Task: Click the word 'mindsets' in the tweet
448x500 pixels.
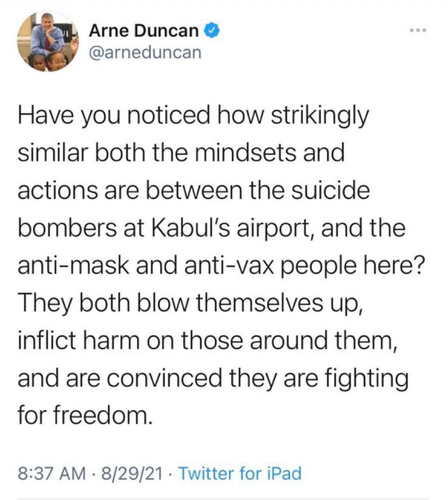Action: [x=244, y=153]
